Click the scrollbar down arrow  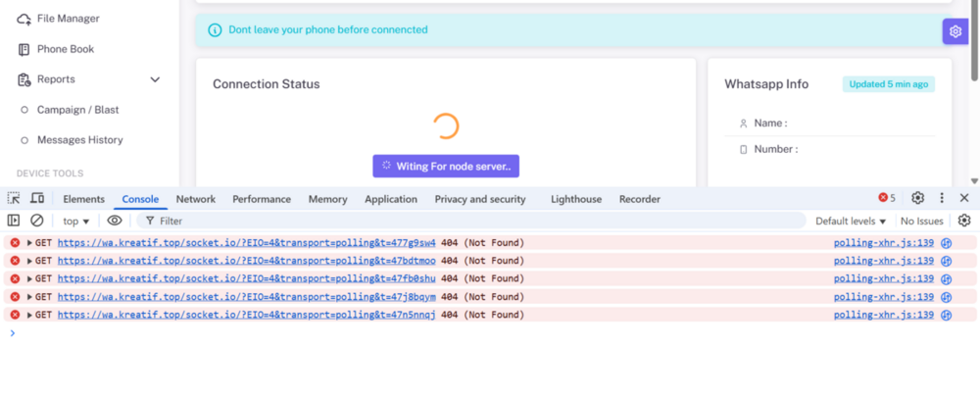click(x=974, y=181)
